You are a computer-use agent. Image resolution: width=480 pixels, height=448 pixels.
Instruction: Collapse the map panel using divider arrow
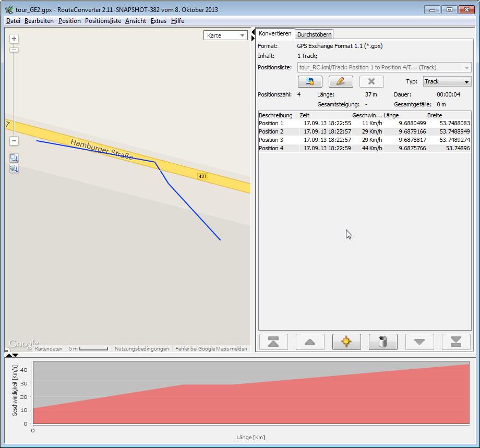[253, 32]
